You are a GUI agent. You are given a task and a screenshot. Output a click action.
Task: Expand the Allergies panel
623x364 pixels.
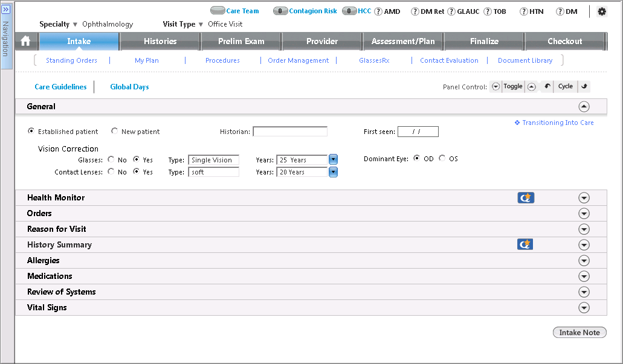(584, 260)
